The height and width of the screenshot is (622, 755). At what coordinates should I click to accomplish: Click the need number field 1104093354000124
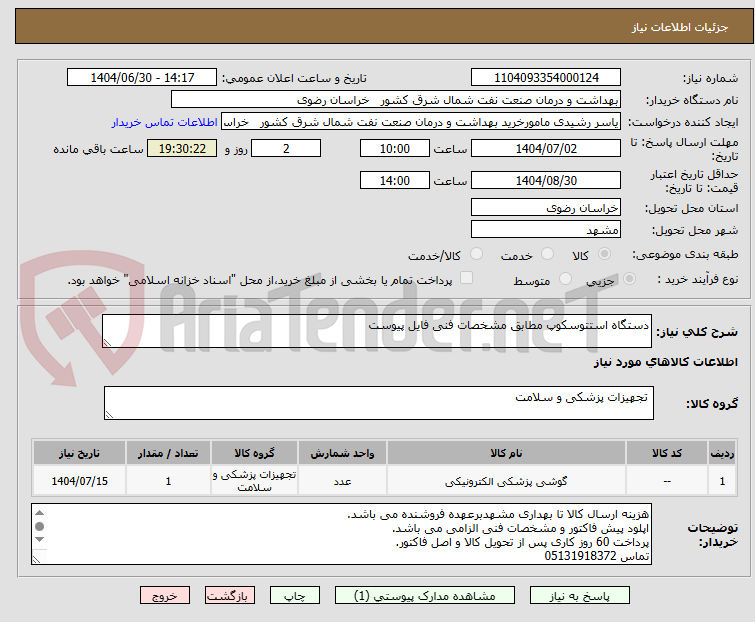(546, 78)
